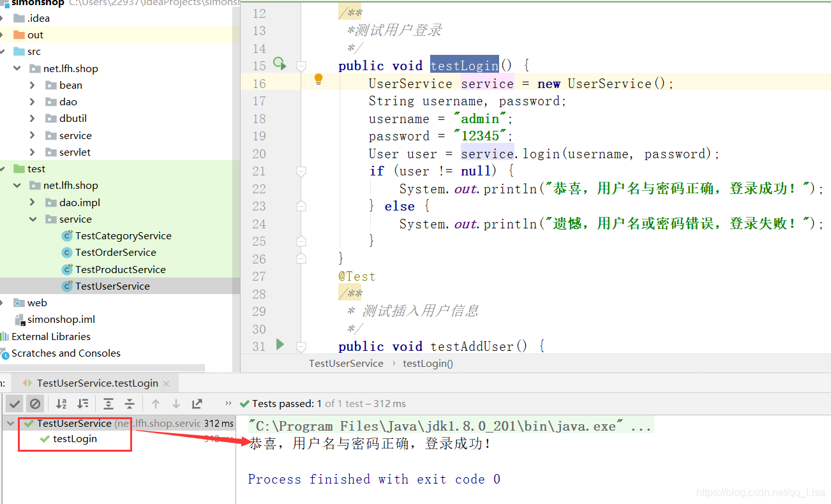Show more test toolbar actions chevron
The image size is (831, 504).
[x=228, y=403]
